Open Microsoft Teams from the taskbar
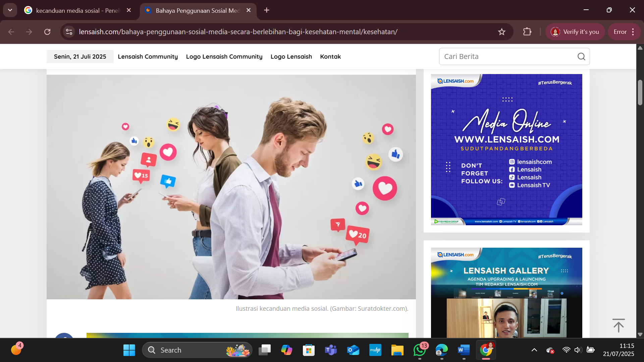 [x=331, y=350]
